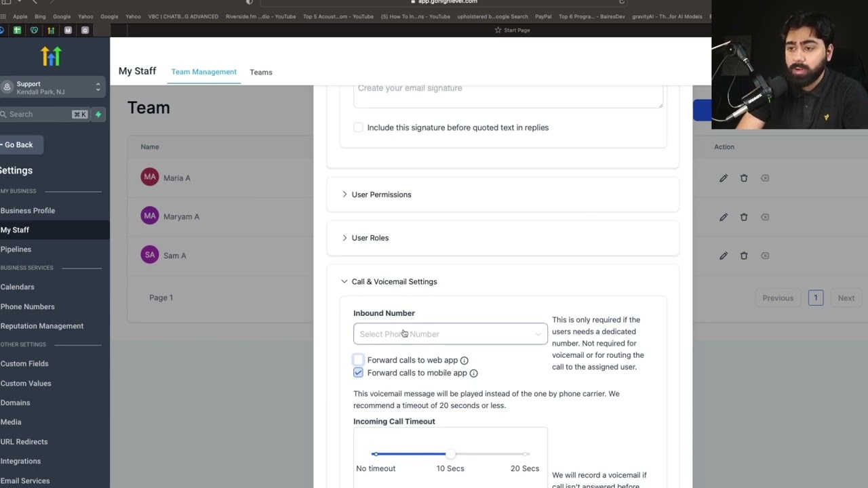This screenshot has width=868, height=488.
Task: Click the Go Back button
Action: click(x=20, y=145)
